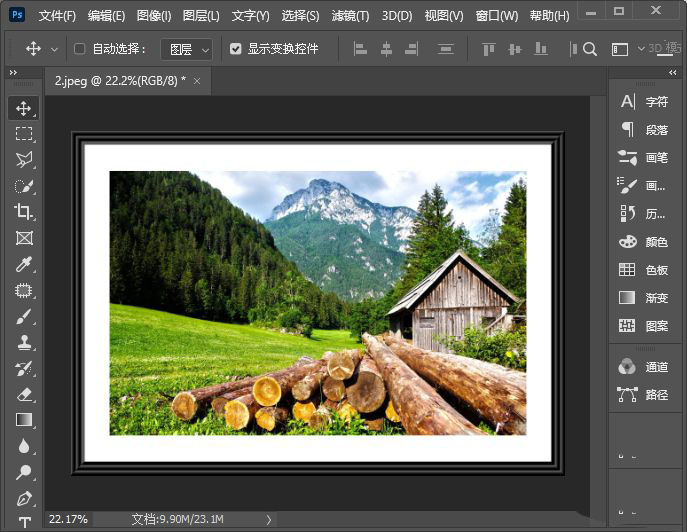Open the 选择(S) menu
The height and width of the screenshot is (532, 687).
(x=301, y=16)
